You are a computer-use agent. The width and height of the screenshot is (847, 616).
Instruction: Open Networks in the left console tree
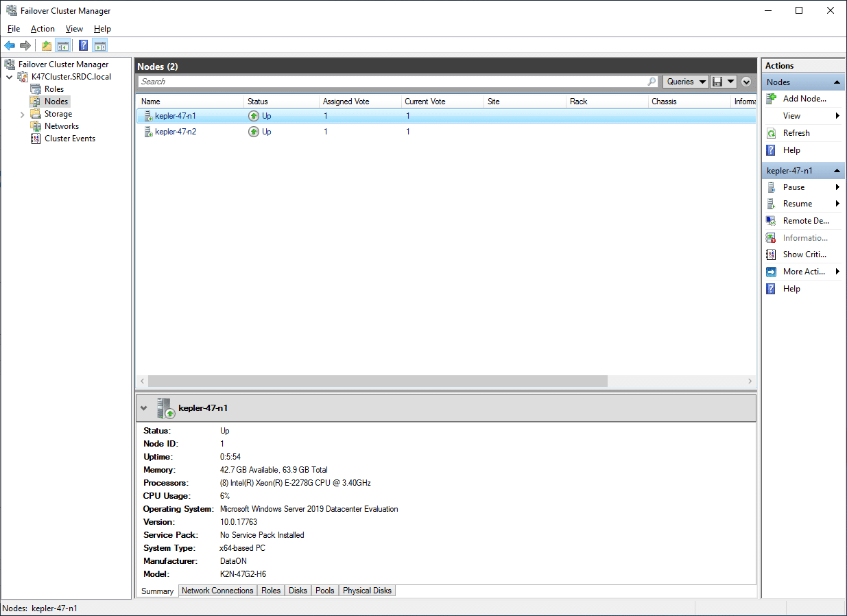point(62,126)
